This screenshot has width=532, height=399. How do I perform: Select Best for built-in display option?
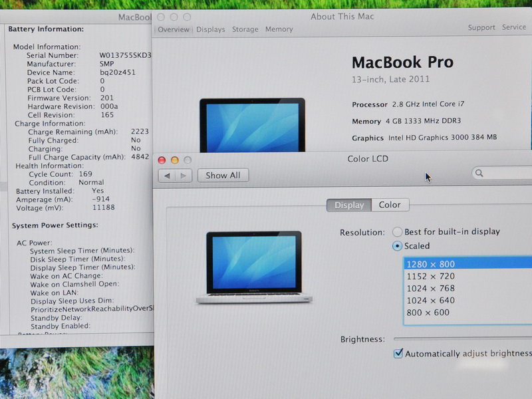[x=397, y=231]
